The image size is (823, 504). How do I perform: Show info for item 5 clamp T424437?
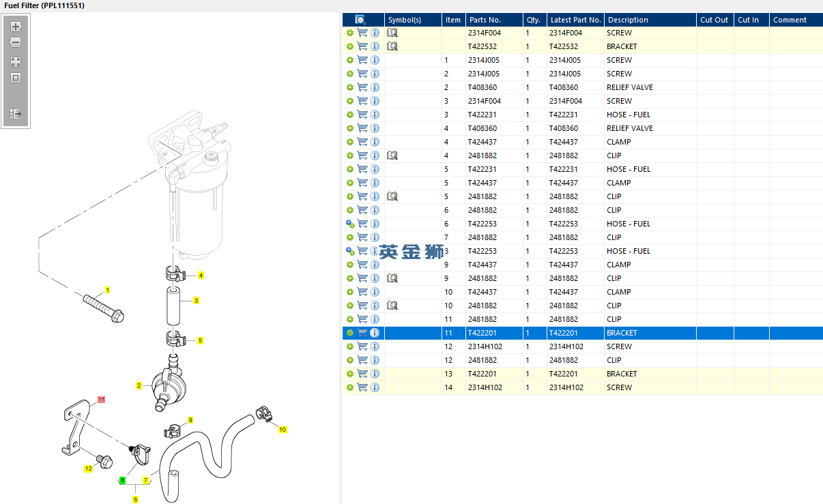pos(375,183)
